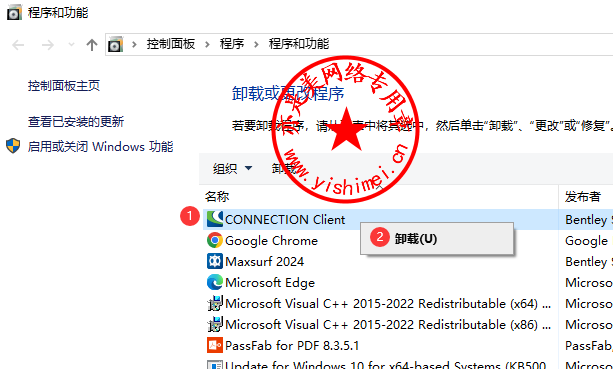This screenshot has height=369, width=613.
Task: Go forward with the forward arrow
Action: (47, 45)
